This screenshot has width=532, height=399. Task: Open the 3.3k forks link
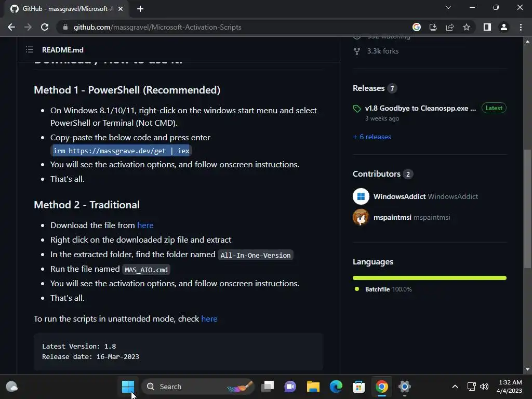click(383, 51)
